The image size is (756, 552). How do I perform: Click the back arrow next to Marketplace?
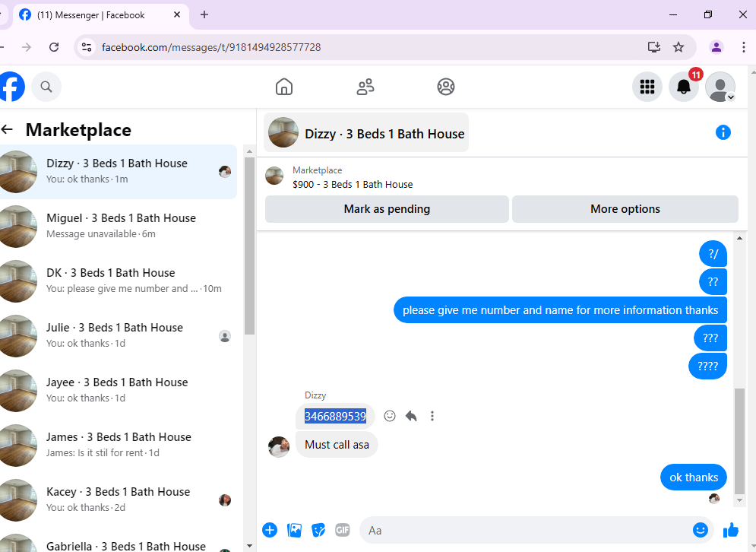point(8,129)
